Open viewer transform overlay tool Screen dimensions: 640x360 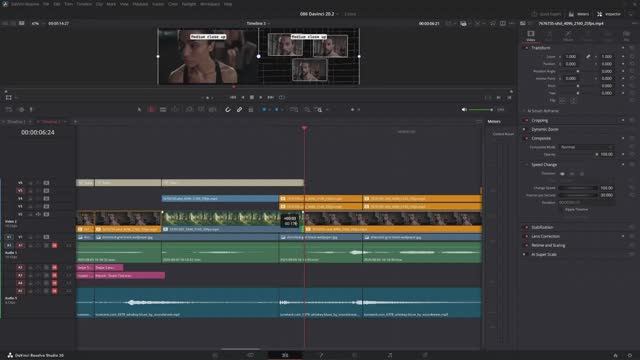[9, 98]
